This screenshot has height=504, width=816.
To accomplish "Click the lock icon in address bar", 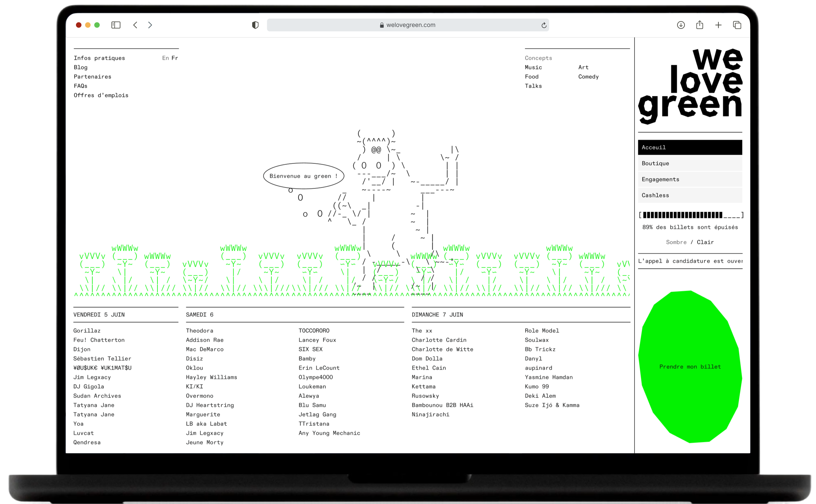I will pos(382,25).
